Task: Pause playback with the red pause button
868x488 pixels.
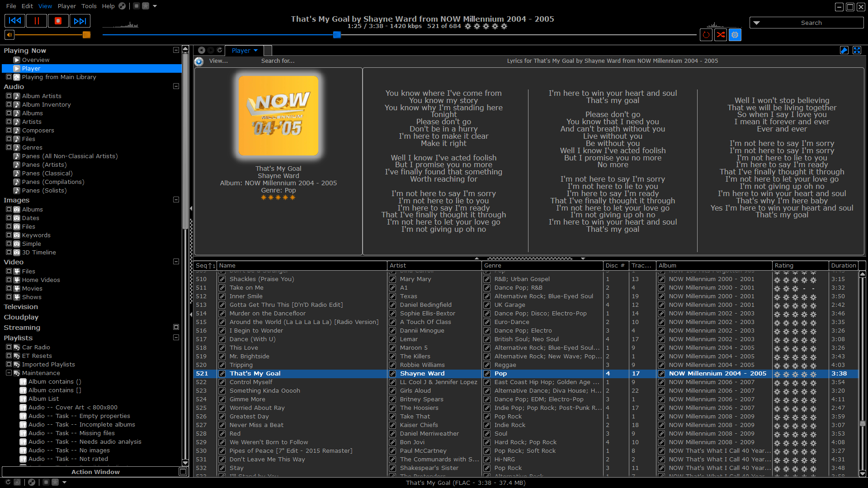Action: pyautogui.click(x=37, y=21)
